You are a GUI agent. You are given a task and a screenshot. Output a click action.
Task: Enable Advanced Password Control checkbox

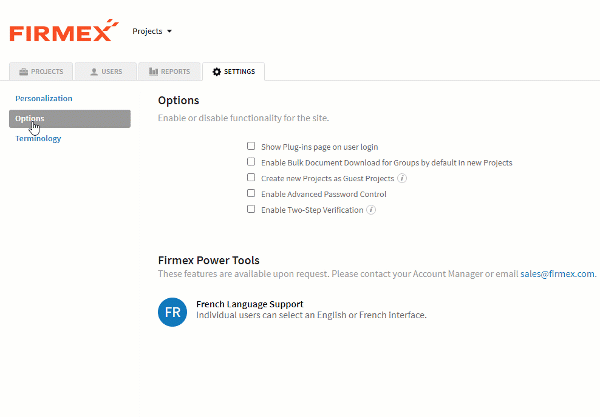tap(251, 193)
